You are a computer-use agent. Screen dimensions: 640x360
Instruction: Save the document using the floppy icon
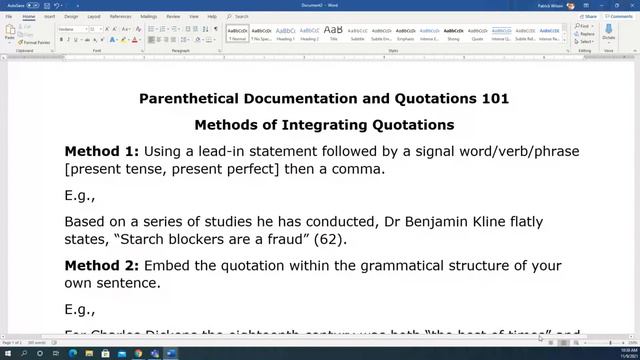point(47,6)
